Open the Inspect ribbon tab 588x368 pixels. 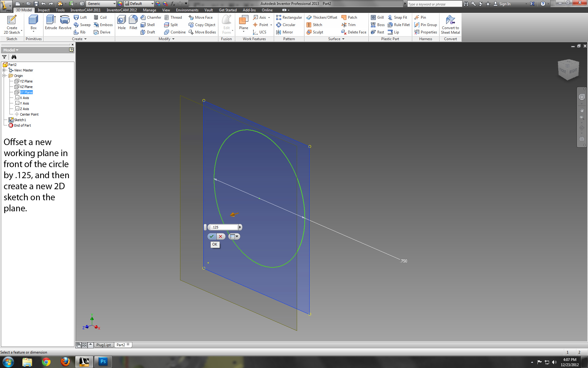tap(43, 10)
